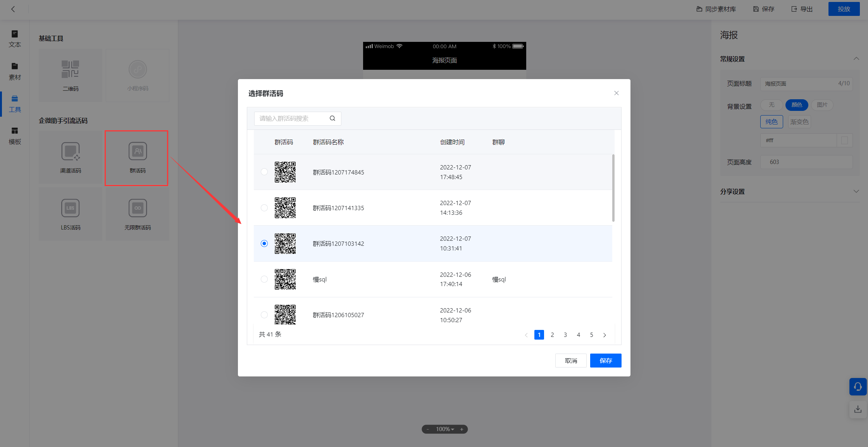Zoom out with the minus button
868x447 pixels.
(x=428, y=429)
